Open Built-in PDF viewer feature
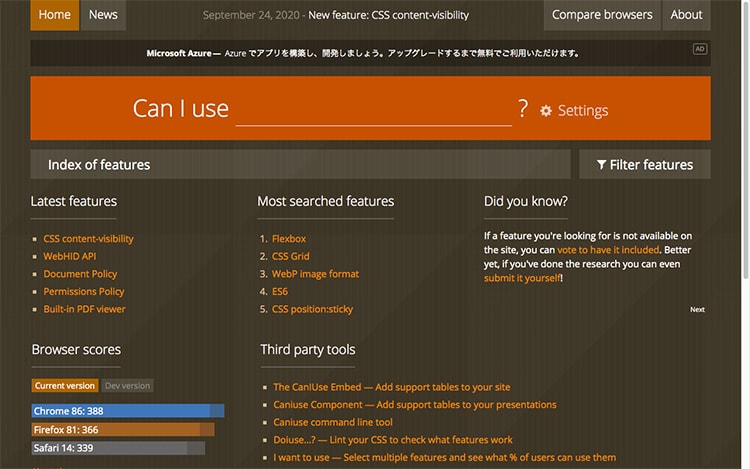This screenshot has height=469, width=750. (84, 309)
